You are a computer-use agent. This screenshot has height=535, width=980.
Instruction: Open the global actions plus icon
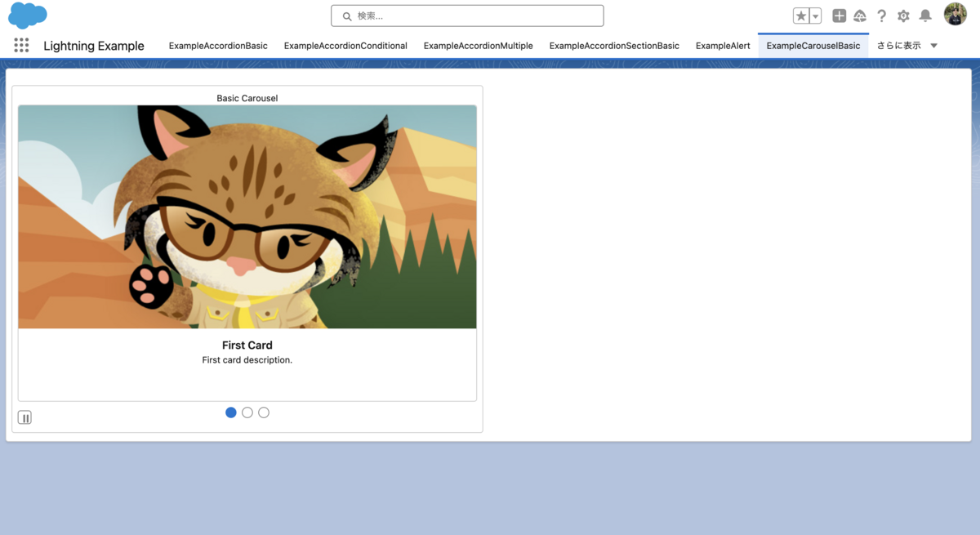[x=839, y=16]
